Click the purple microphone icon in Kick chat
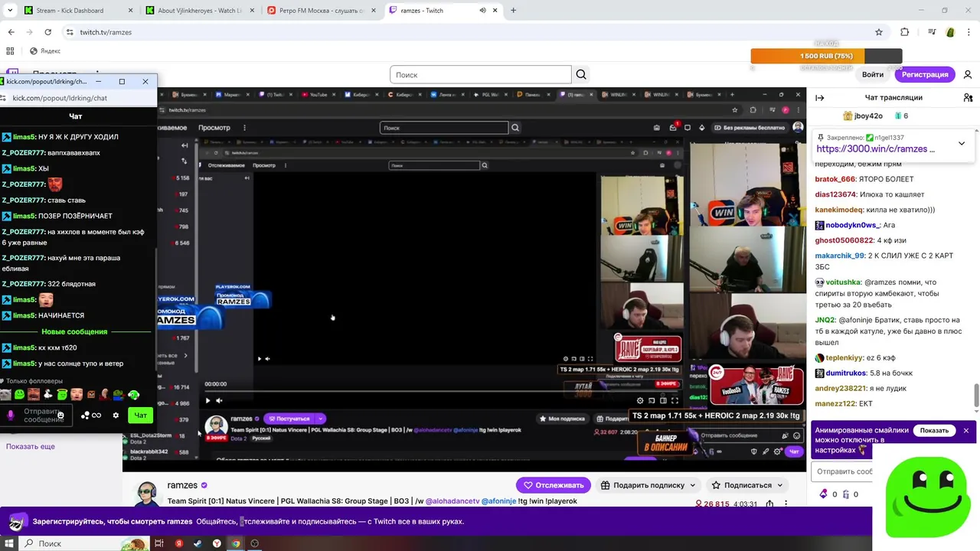 [10, 416]
